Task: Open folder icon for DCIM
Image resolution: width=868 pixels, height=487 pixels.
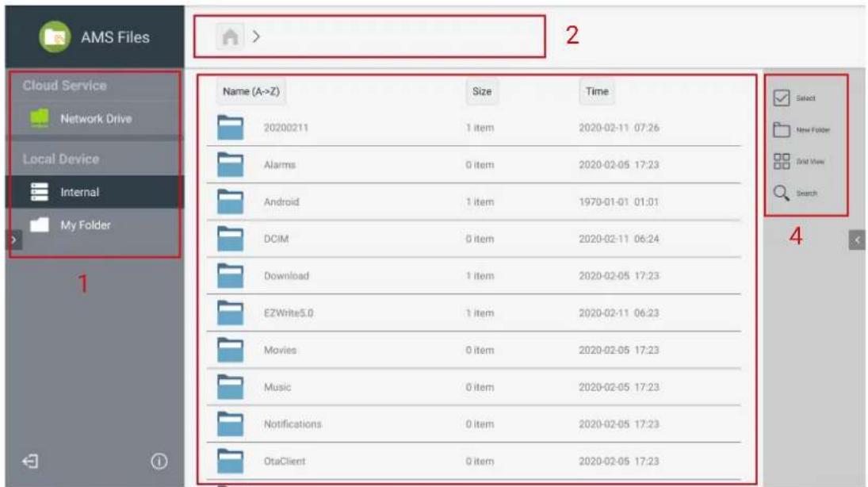Action: 231,239
